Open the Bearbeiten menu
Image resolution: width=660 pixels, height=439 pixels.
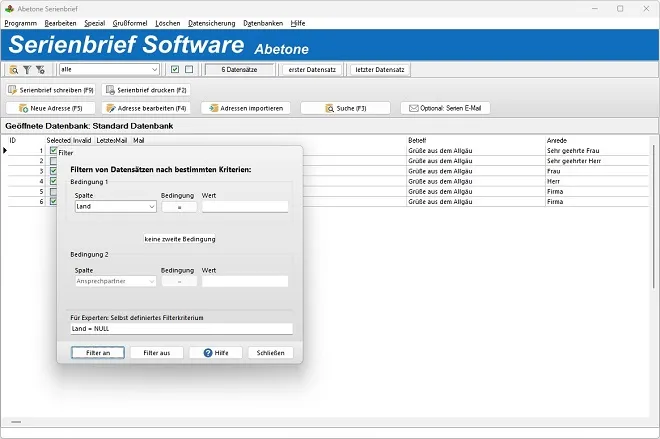pyautogui.click(x=61, y=23)
